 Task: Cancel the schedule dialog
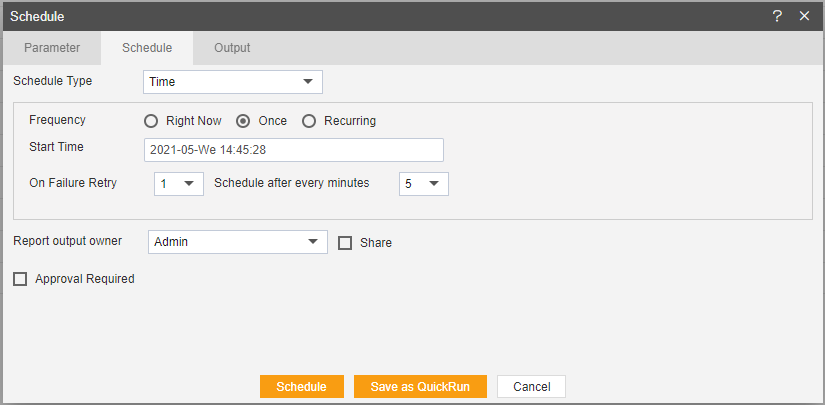[x=531, y=387]
